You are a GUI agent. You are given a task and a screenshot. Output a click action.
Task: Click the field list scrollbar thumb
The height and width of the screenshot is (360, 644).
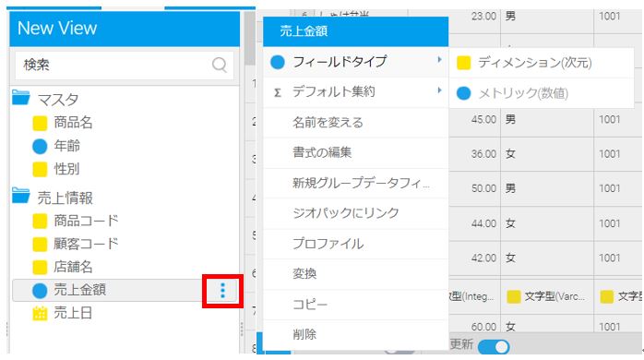[x=249, y=39]
